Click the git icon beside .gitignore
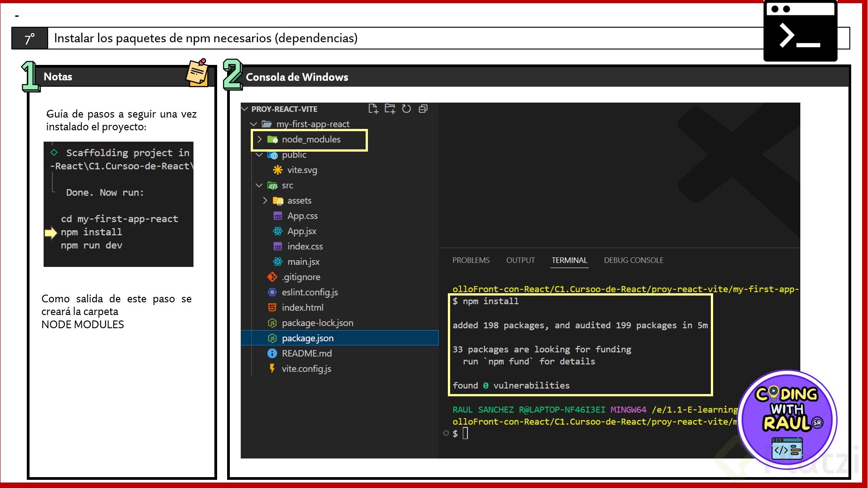Screen dimensions: 868x488 coord(272,277)
